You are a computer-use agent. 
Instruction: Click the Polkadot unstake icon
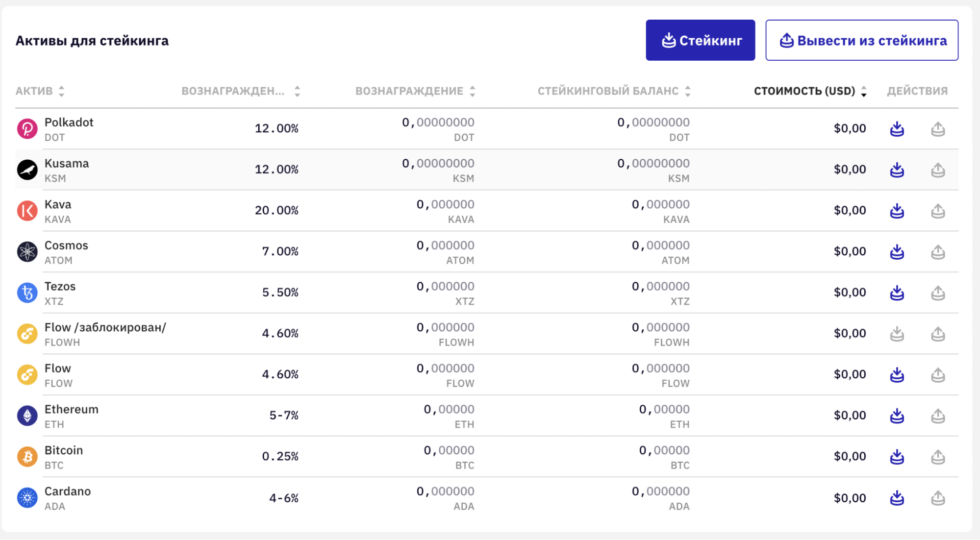pyautogui.click(x=937, y=129)
